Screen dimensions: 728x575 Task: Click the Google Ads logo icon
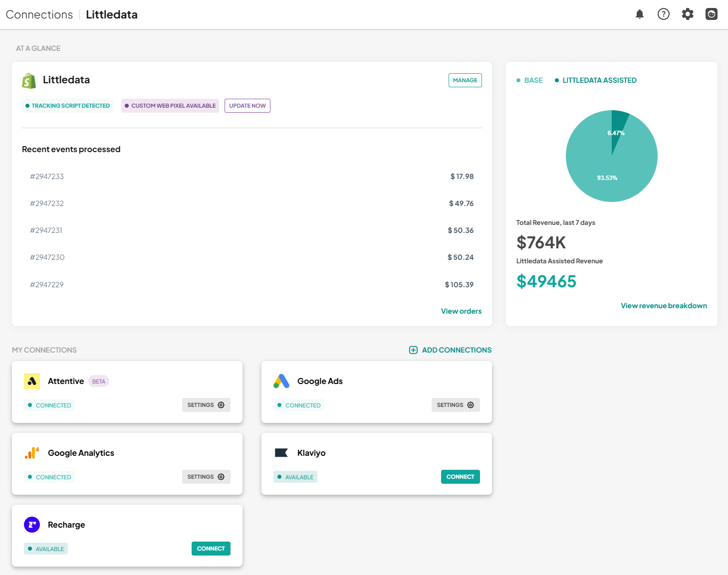(x=281, y=381)
